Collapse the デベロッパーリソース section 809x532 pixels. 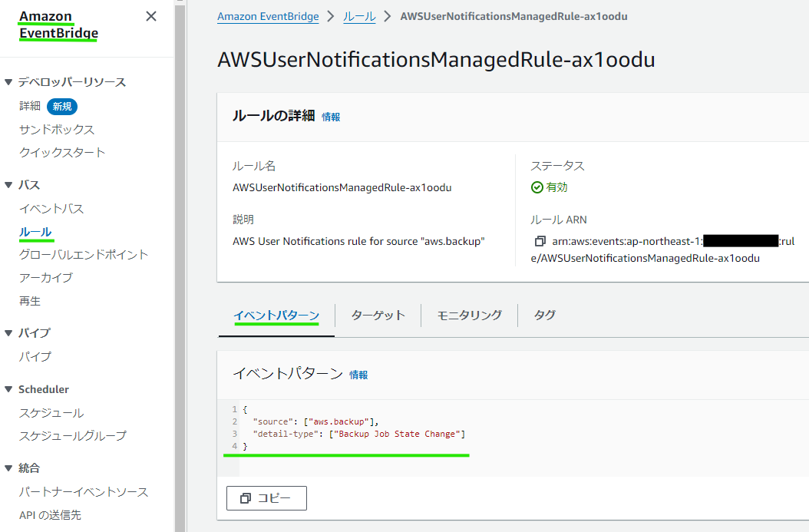click(x=9, y=82)
